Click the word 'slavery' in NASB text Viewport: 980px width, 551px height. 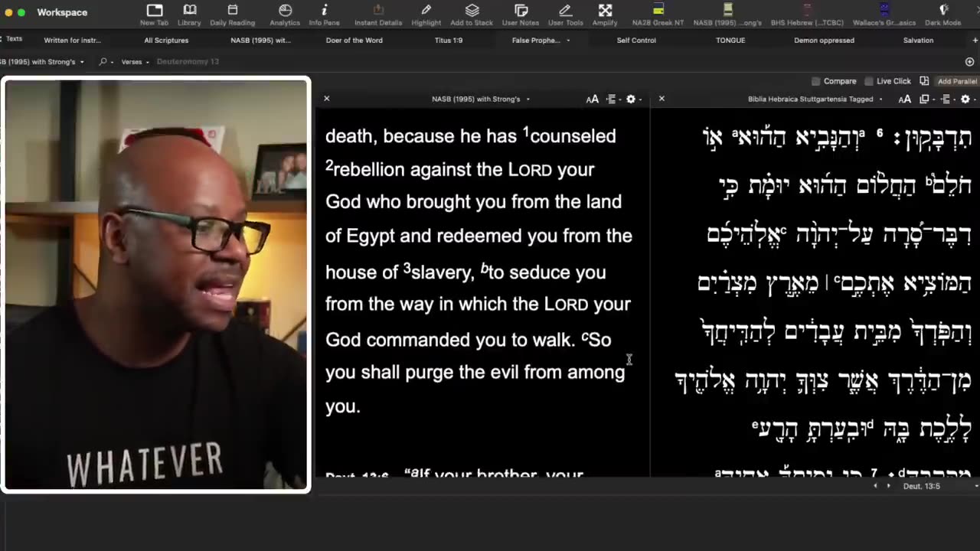click(440, 272)
